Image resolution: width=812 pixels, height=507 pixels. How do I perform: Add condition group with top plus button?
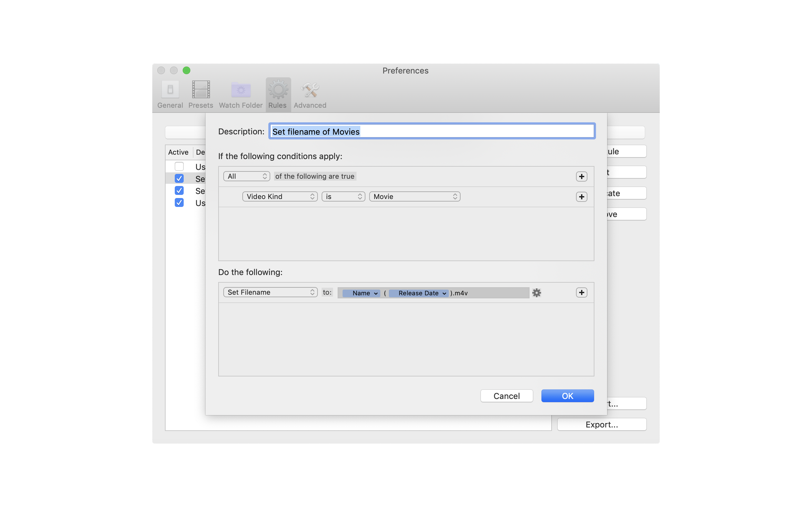581,177
